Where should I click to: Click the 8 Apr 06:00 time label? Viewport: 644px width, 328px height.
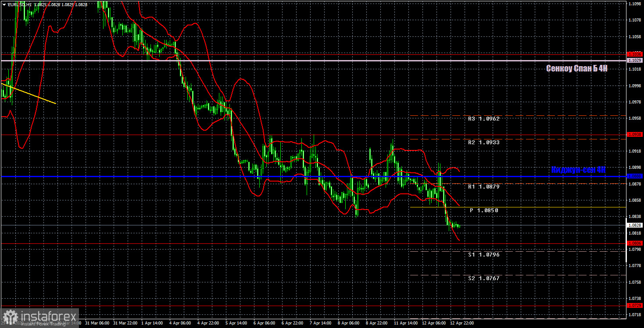349,323
